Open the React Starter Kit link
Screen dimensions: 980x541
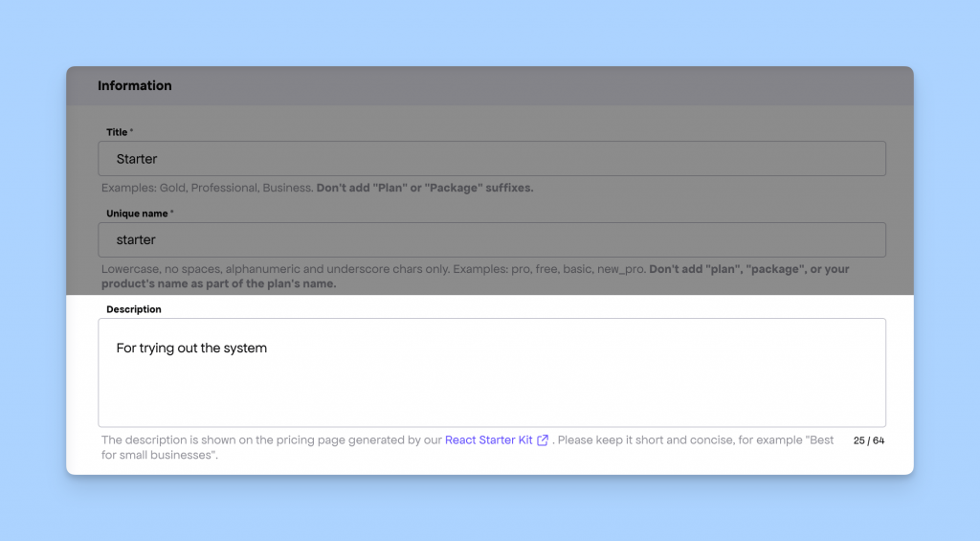pos(488,440)
